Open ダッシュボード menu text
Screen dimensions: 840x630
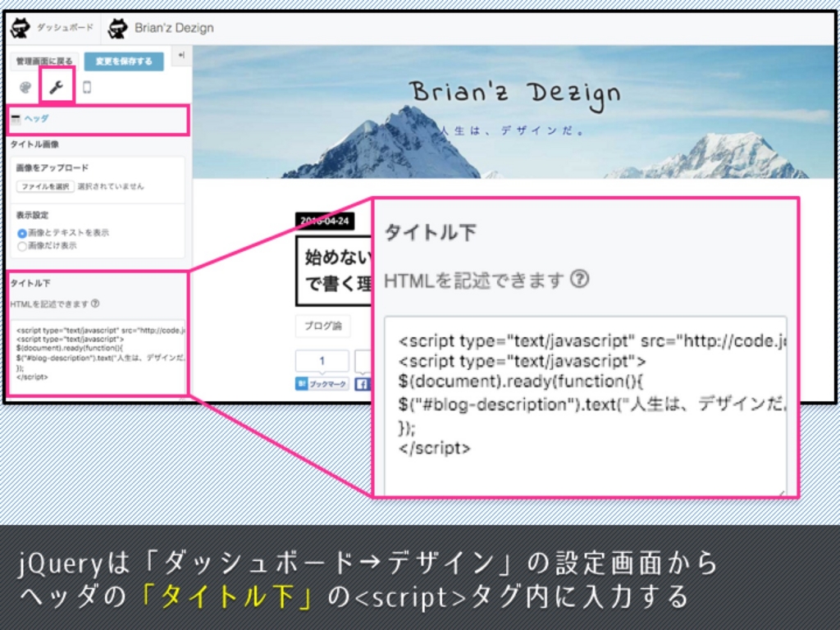(65, 27)
